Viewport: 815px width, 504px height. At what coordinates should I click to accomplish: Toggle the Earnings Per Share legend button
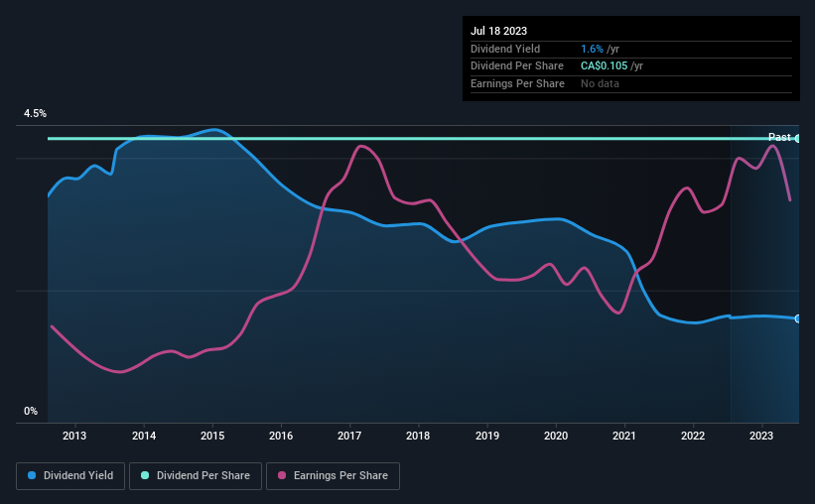(333, 476)
